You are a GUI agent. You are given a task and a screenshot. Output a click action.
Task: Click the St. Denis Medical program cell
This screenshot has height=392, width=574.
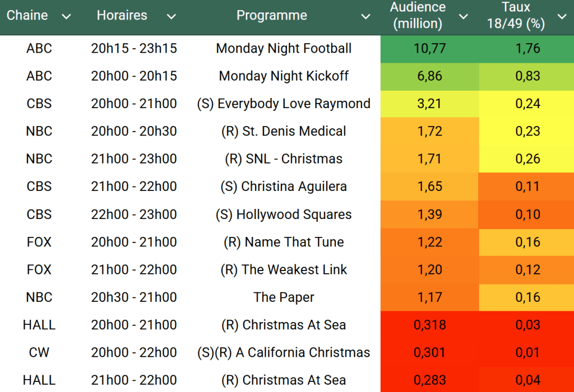click(x=284, y=132)
